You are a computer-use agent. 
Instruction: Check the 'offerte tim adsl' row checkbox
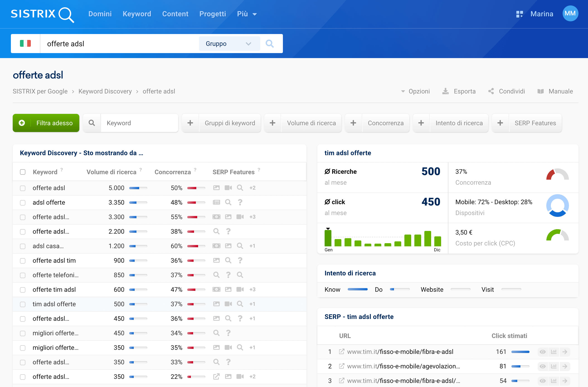tap(23, 290)
